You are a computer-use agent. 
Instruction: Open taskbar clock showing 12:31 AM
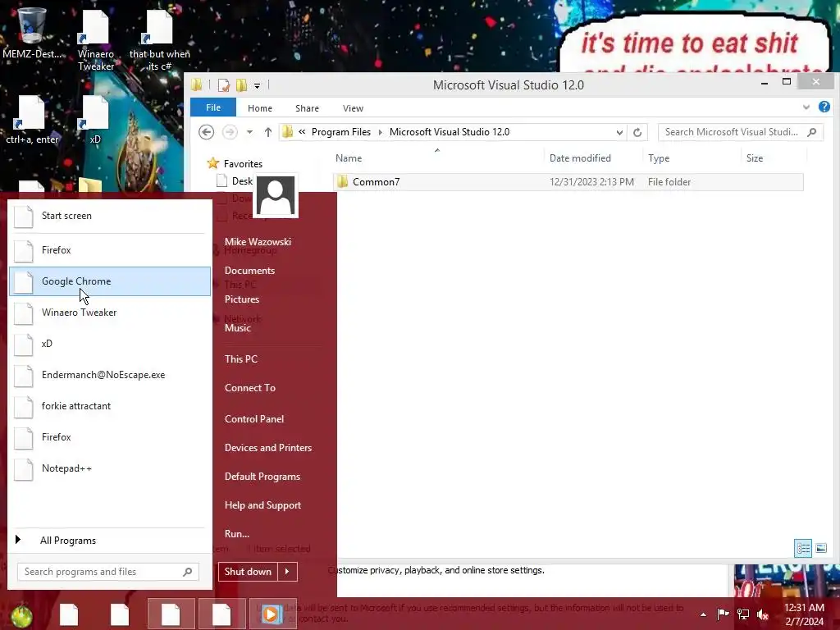[x=804, y=614]
